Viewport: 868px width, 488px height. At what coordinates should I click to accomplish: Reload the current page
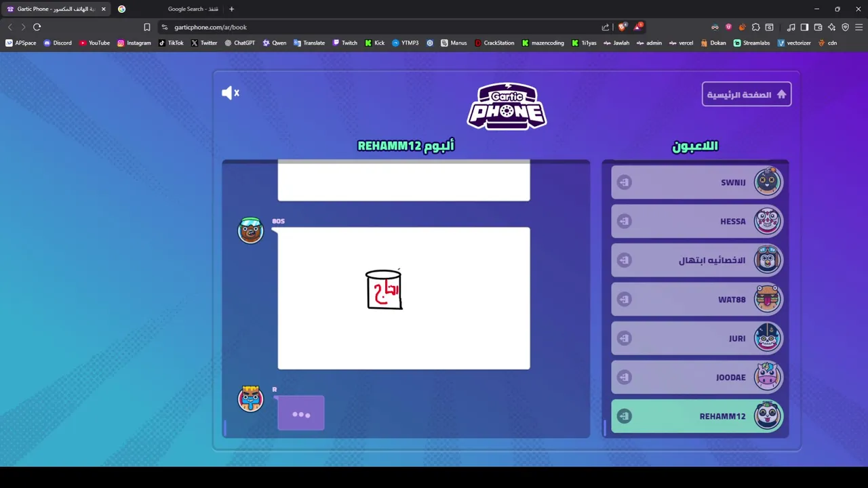(37, 27)
